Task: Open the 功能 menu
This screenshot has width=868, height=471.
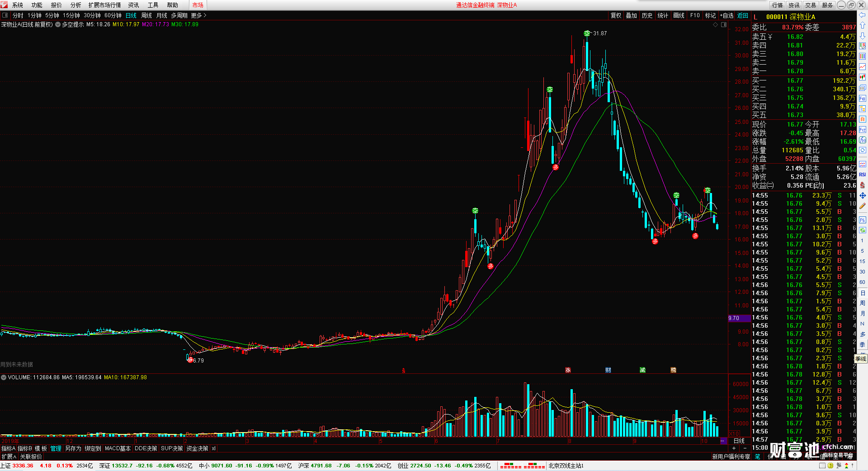Action: point(37,5)
